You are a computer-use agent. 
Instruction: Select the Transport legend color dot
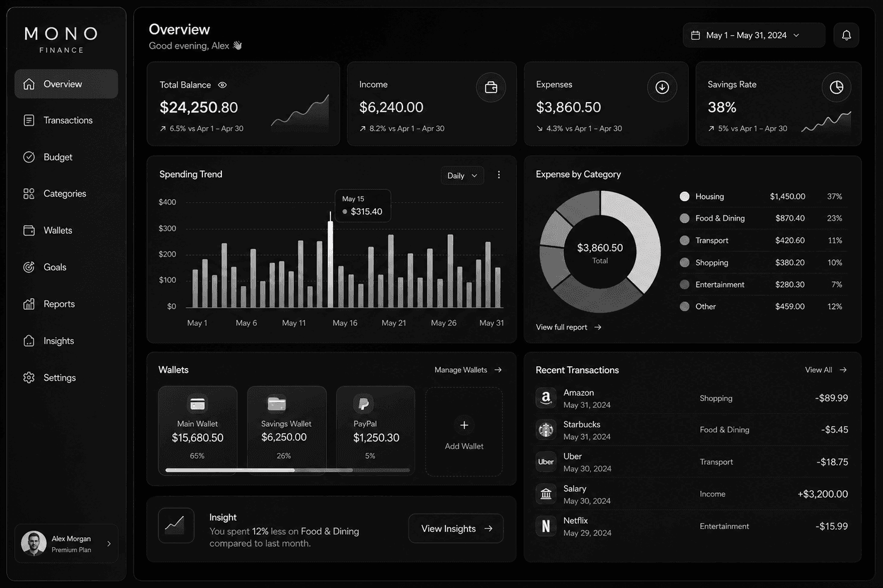tap(684, 240)
